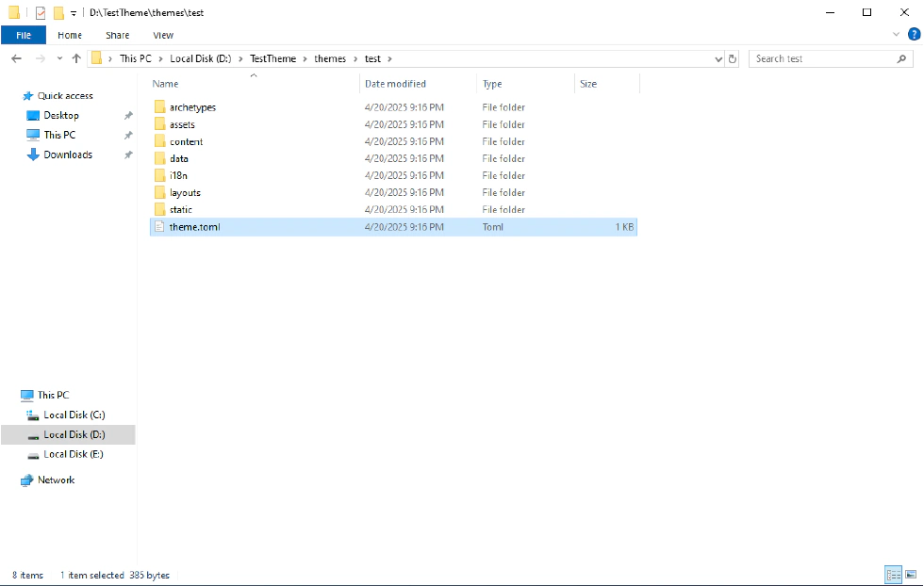Click the Up directory arrow
Screen dimensions: 924x586
click(x=76, y=58)
